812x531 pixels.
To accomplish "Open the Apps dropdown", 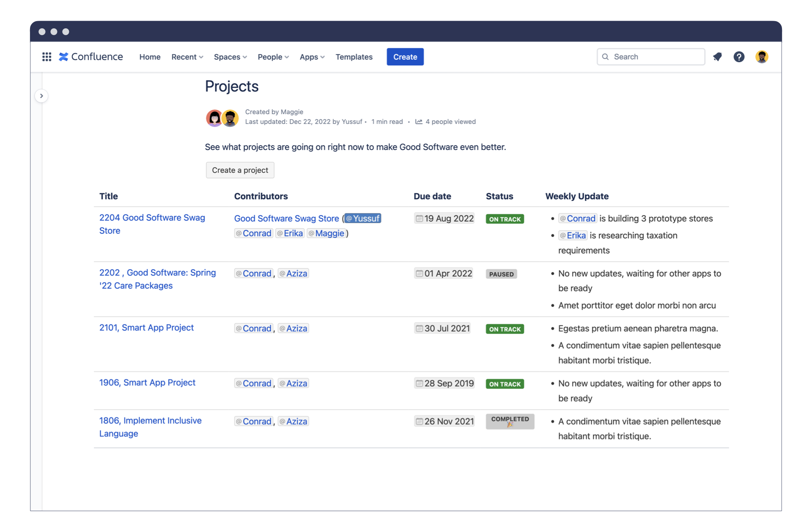I will pos(312,57).
